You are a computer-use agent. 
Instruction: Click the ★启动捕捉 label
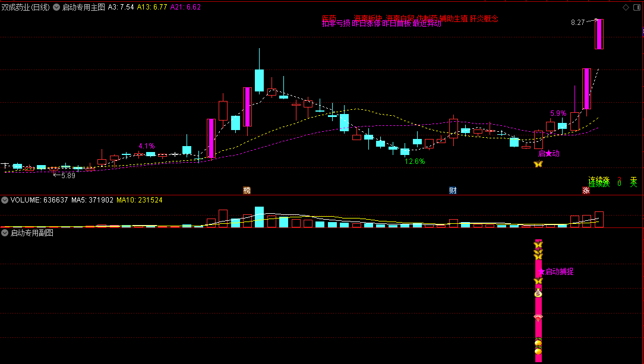pyautogui.click(x=555, y=272)
